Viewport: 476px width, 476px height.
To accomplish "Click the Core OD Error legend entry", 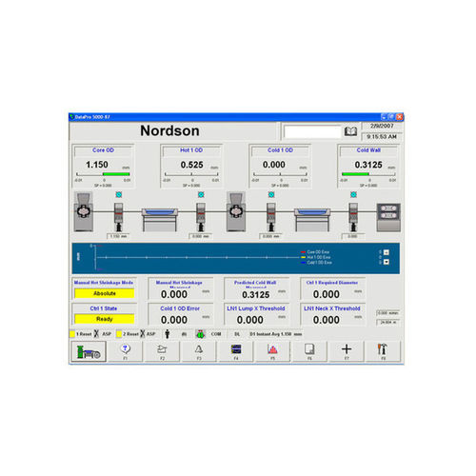I will click(x=315, y=252).
